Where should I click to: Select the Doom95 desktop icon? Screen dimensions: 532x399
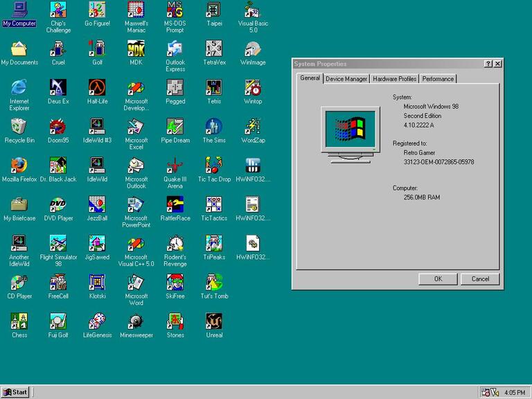point(58,127)
